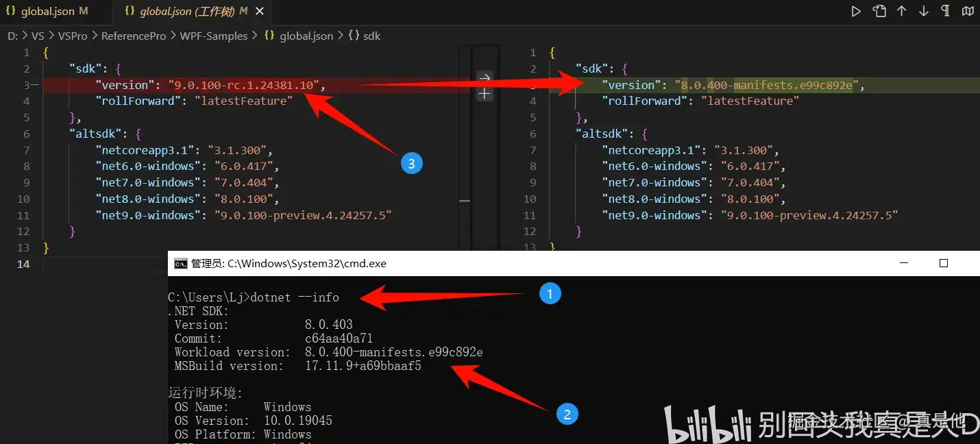The image size is (980, 444).
Task: Click "dotnet --info" command in cmd window
Action: click(x=295, y=297)
